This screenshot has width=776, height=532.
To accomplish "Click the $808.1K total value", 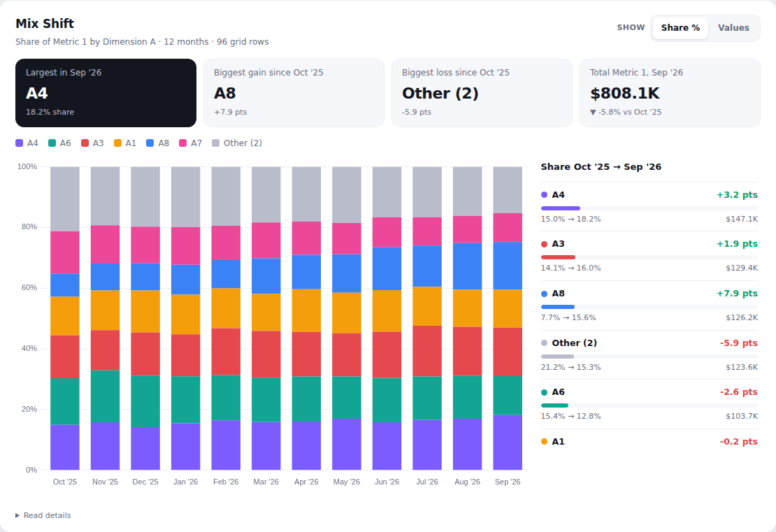I will [624, 93].
